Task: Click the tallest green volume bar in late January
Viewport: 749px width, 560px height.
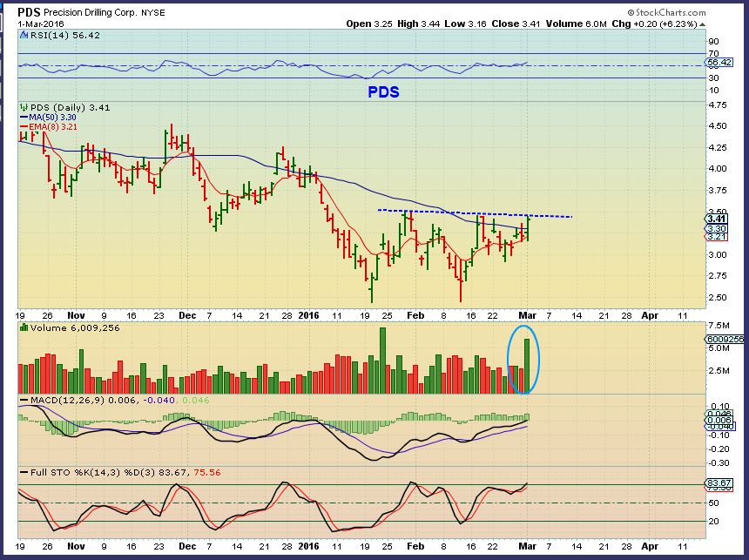Action: 382,361
